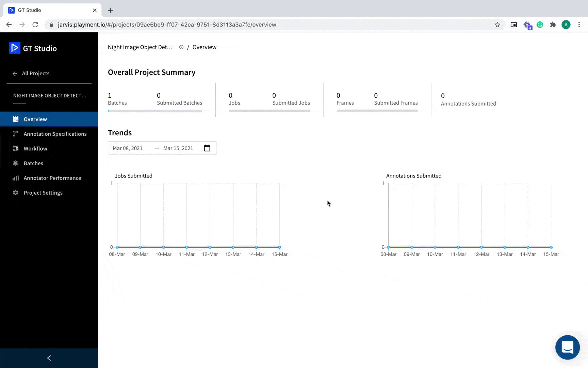Click the browser address bar URL
The height and width of the screenshot is (368, 588).
point(167,25)
